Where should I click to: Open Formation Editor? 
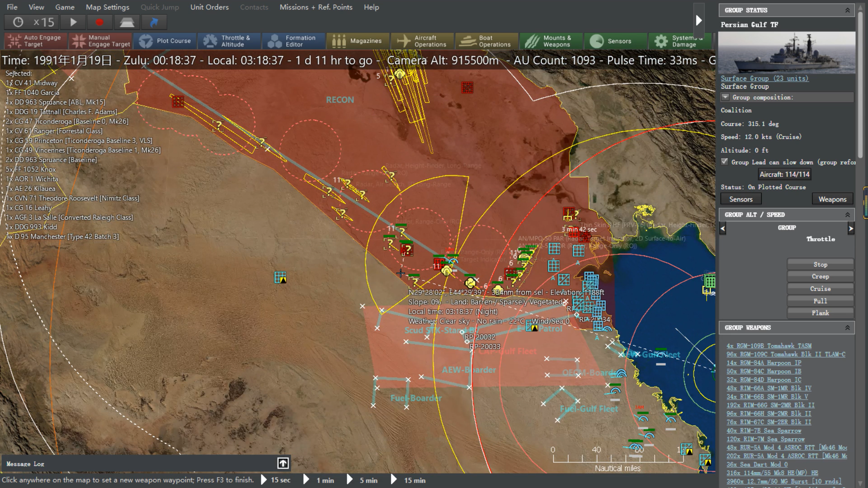click(293, 41)
